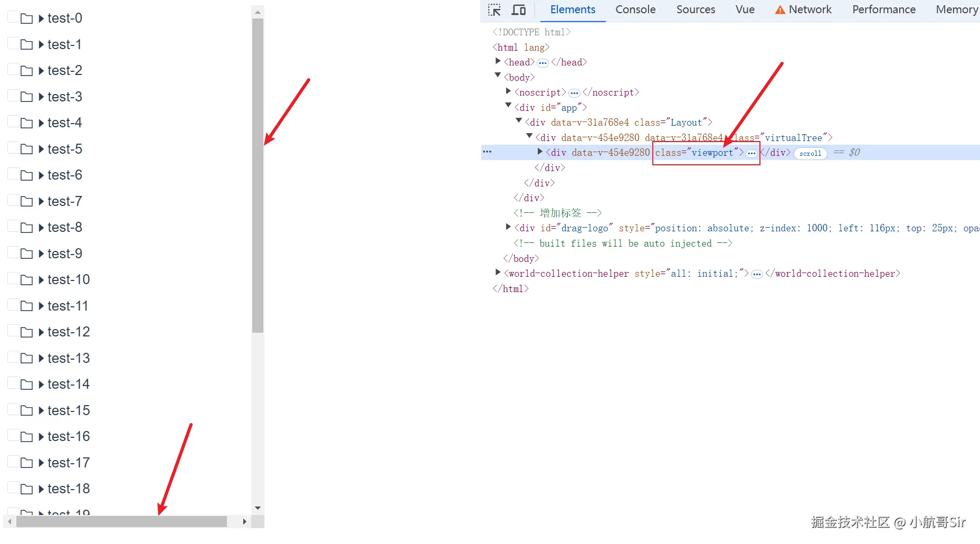Click the Network warning triangle icon
980x544 pixels.
click(x=779, y=10)
